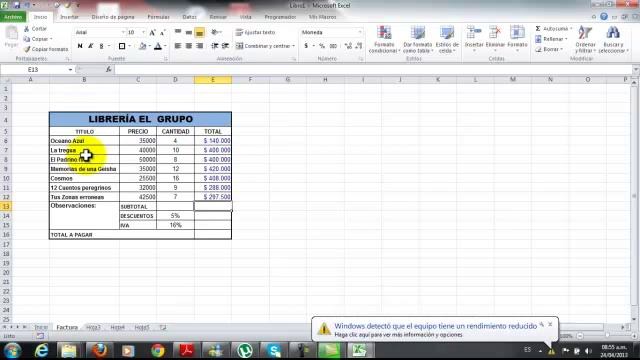Viewport: 640px width, 360px height.
Task: Click the decrease indent icon
Action: coord(215,46)
